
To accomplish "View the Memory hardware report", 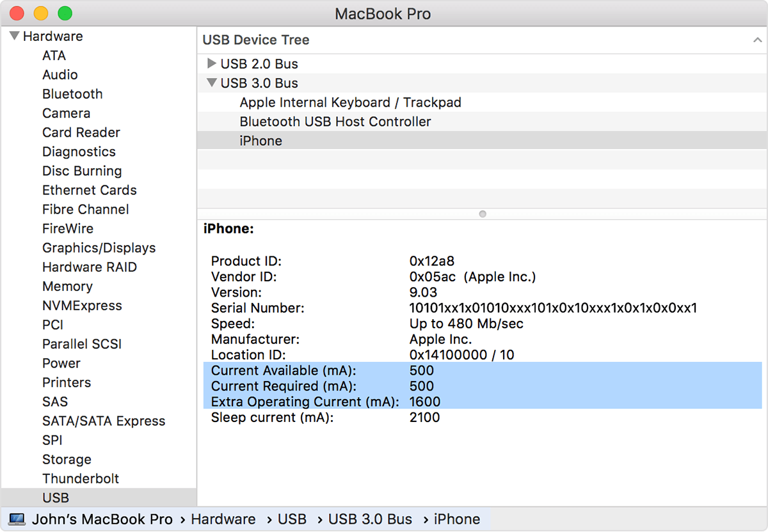I will [x=67, y=286].
